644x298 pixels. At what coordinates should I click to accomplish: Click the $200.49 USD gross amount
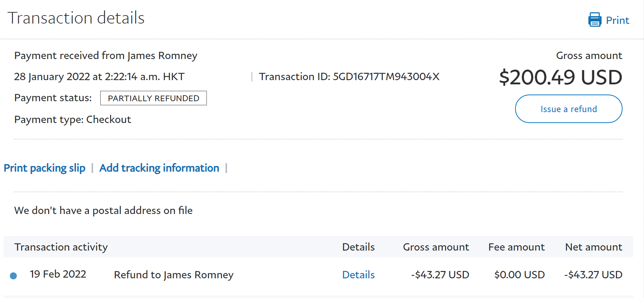pyautogui.click(x=560, y=77)
